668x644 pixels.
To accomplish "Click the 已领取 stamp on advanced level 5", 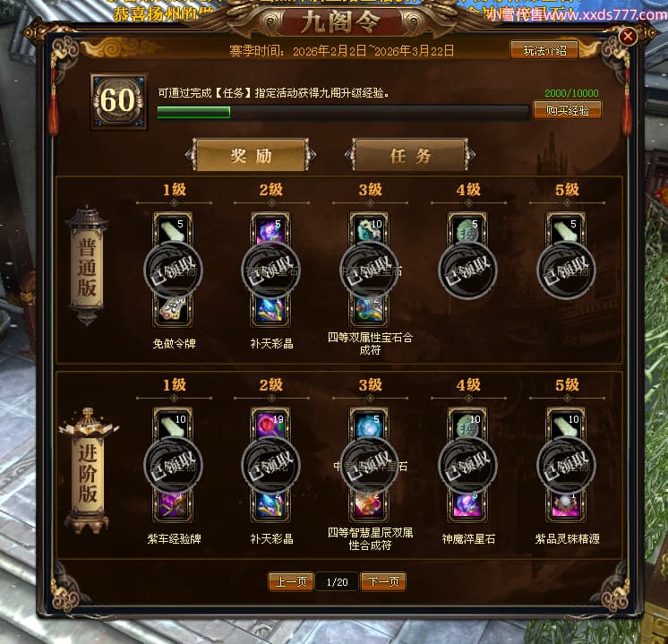I will (566, 466).
